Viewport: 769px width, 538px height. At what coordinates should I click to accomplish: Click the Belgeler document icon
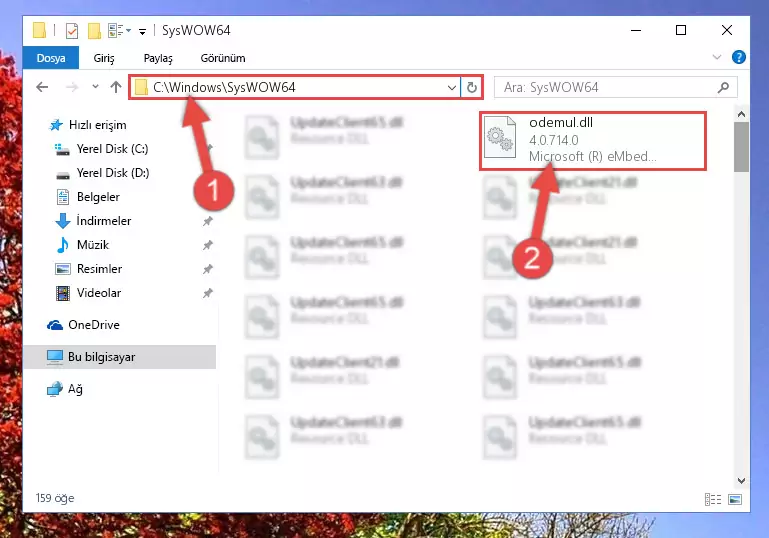(63, 197)
